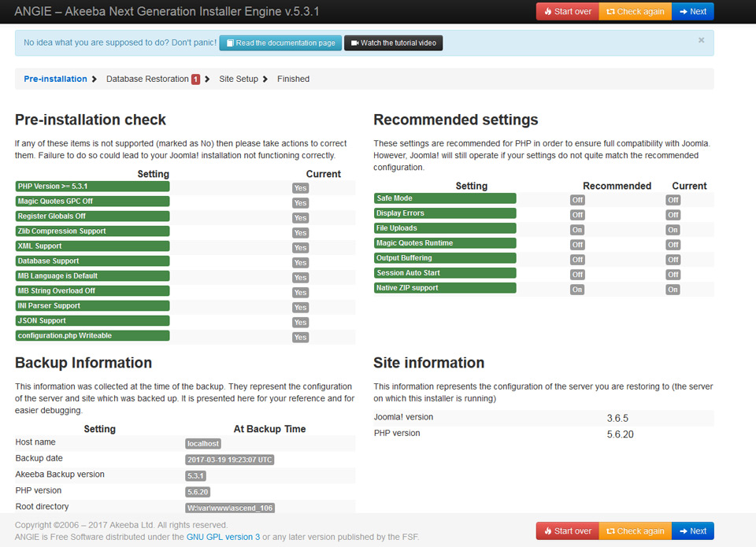756x547 pixels.
Task: Click the Site information PHP version 5.6.20
Action: pyautogui.click(x=620, y=434)
